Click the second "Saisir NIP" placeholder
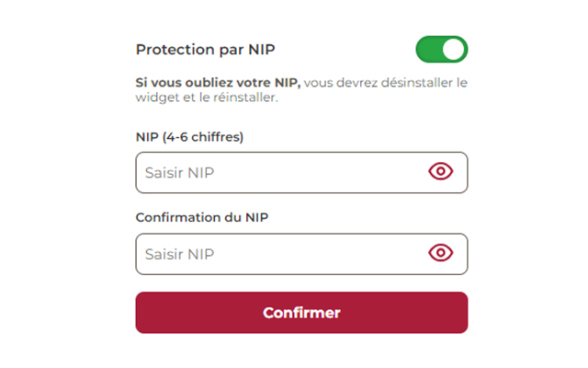 point(179,253)
